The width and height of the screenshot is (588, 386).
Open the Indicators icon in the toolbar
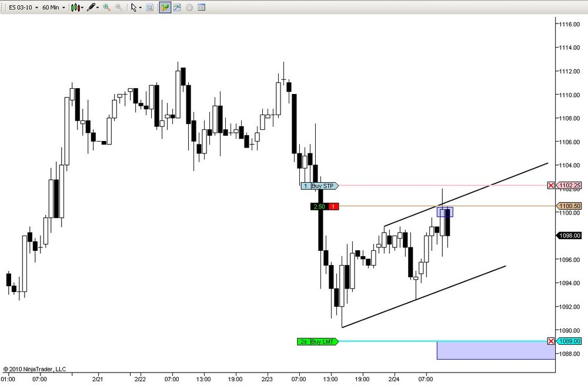(x=177, y=7)
